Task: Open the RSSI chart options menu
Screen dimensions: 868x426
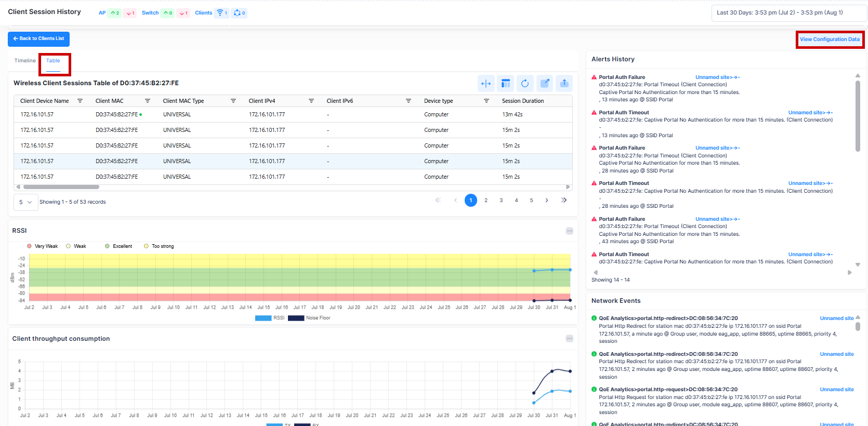Action: click(569, 231)
